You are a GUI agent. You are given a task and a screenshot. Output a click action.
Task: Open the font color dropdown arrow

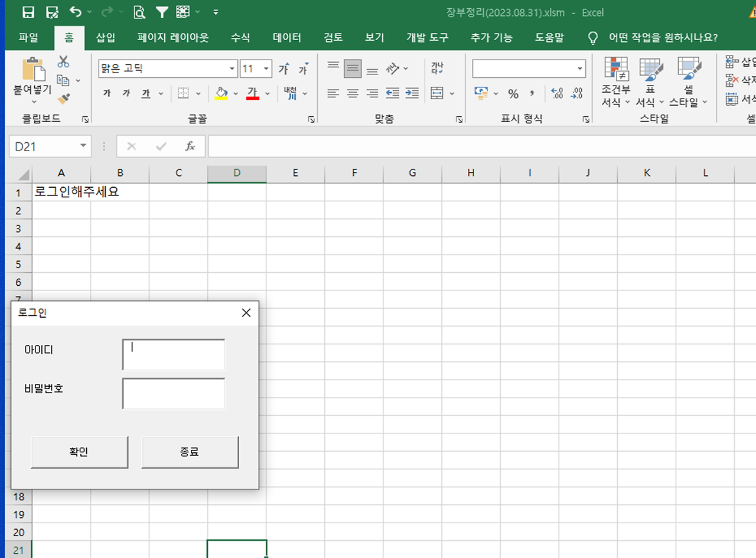click(268, 93)
